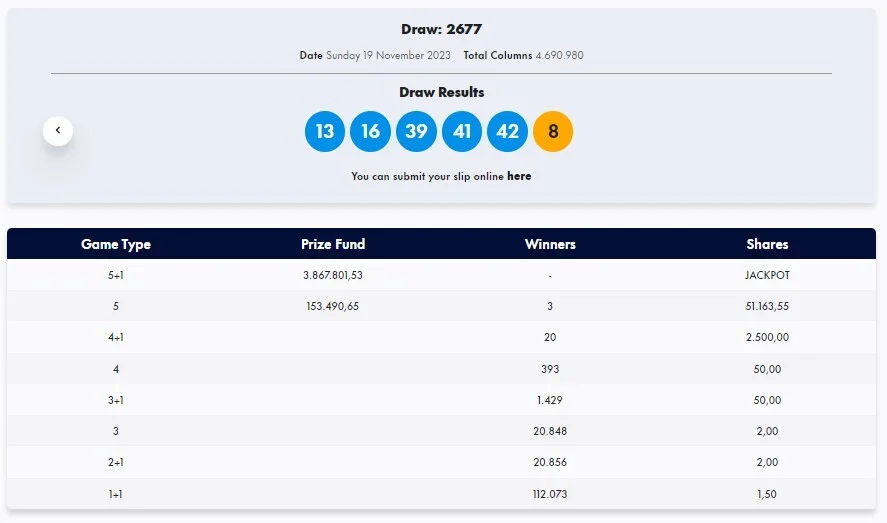The image size is (887, 523).
Task: Click the blue ball number 42
Action: coord(507,132)
